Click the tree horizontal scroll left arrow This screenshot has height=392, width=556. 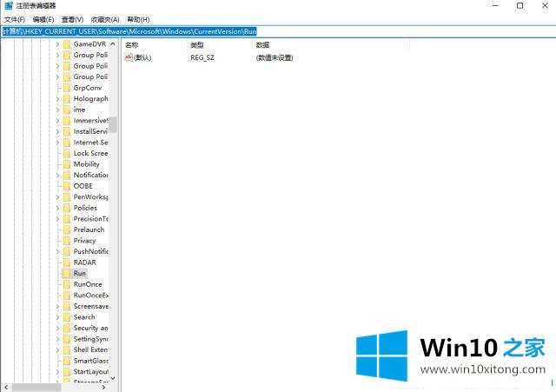click(x=6, y=388)
